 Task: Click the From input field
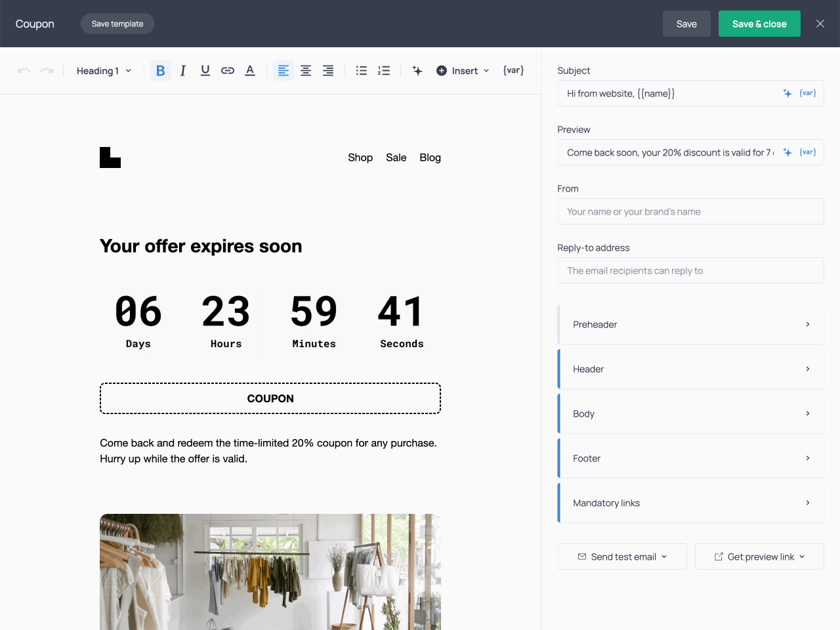pos(690,211)
